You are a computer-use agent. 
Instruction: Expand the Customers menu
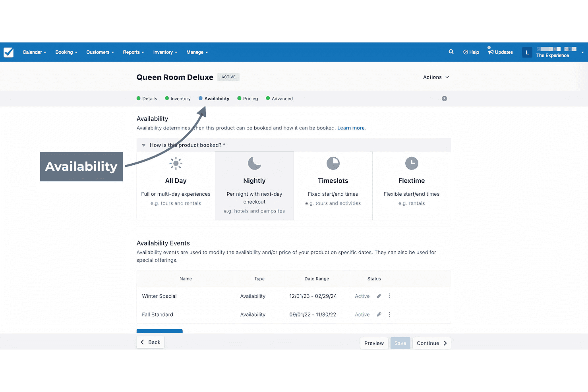100,52
